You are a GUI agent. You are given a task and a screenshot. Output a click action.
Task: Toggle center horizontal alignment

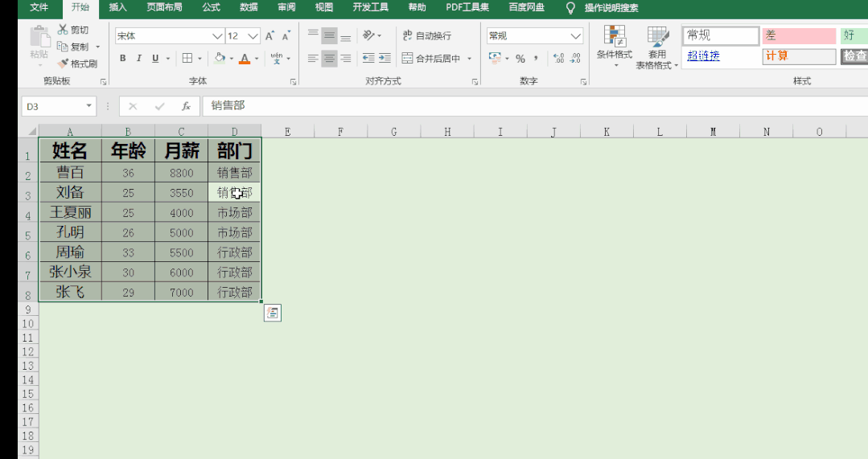click(x=329, y=58)
